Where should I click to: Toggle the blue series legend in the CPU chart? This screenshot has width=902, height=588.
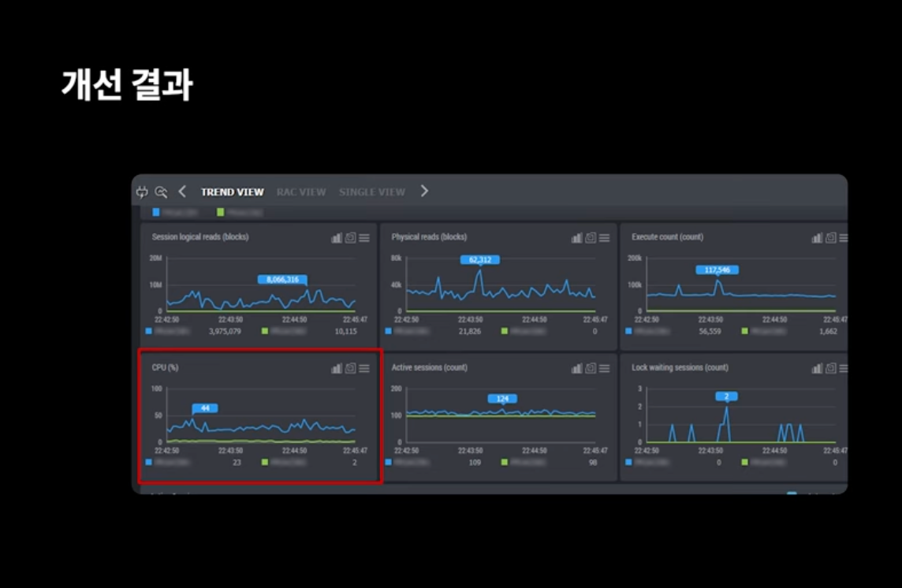coord(149,463)
